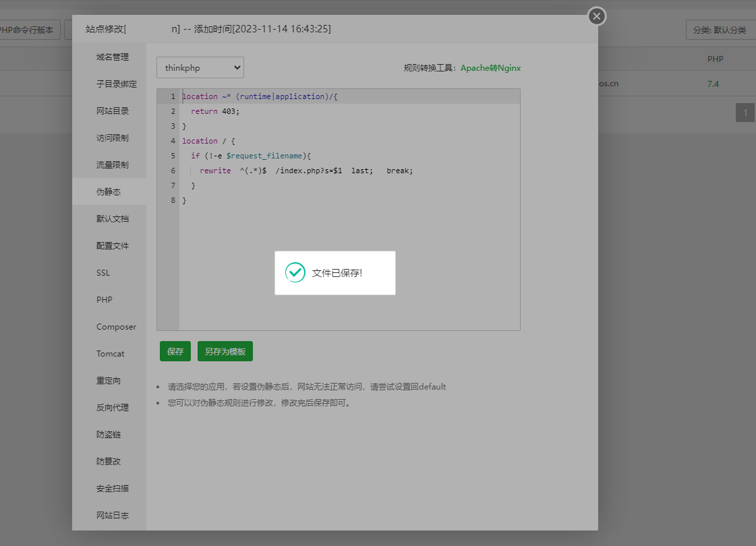Open the 域名管理 tab
The height and width of the screenshot is (546, 756).
pos(112,57)
